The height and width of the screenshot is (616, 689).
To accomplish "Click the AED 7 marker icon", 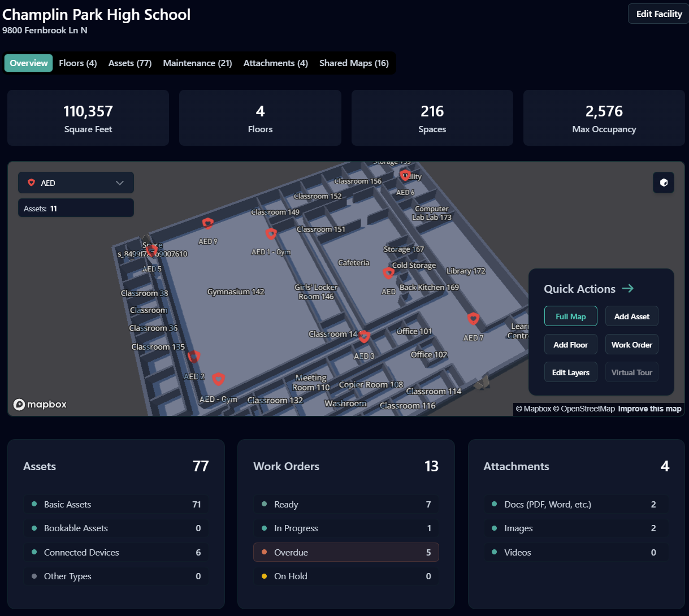I will click(473, 319).
